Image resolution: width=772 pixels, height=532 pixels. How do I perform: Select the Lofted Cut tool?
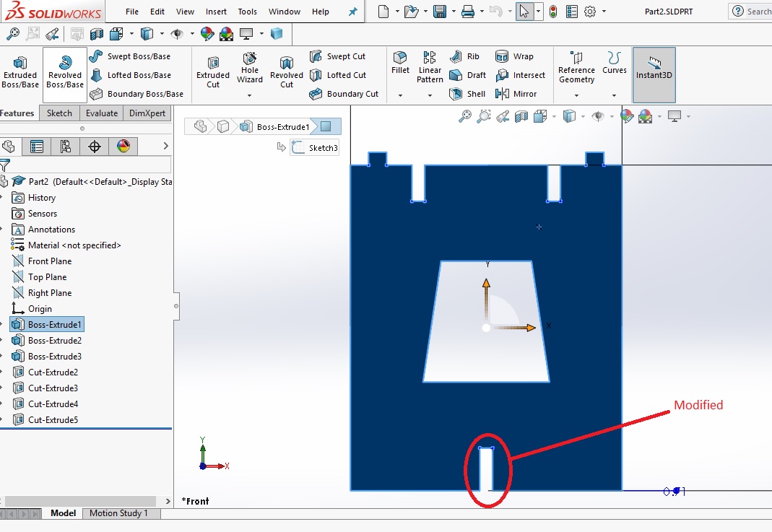tap(338, 75)
